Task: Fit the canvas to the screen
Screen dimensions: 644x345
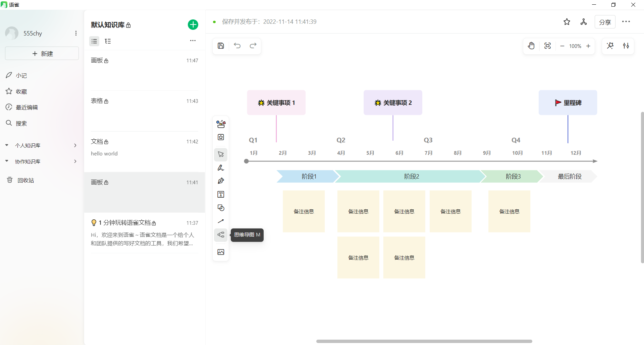Action: click(x=548, y=46)
